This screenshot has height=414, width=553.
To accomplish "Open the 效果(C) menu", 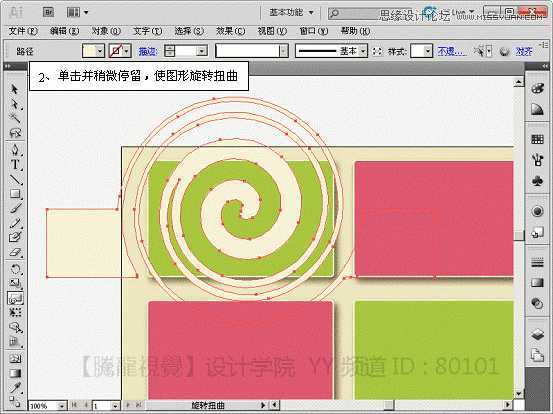I will [231, 31].
